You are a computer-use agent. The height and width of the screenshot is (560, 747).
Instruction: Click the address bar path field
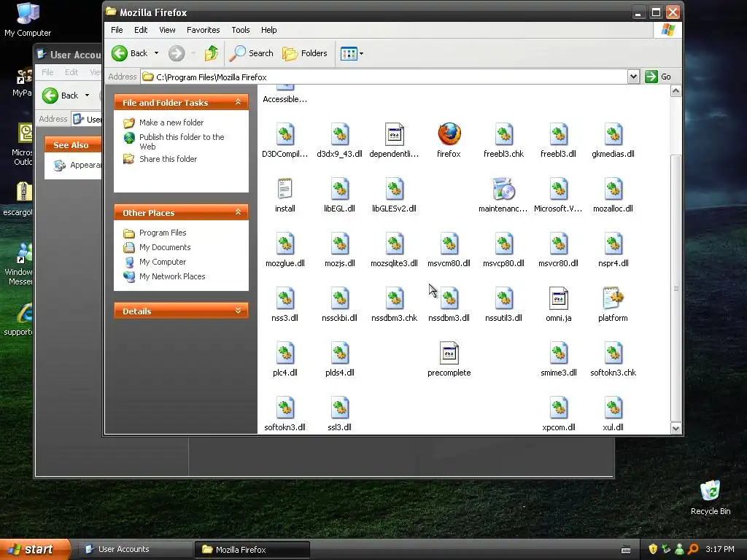click(384, 77)
